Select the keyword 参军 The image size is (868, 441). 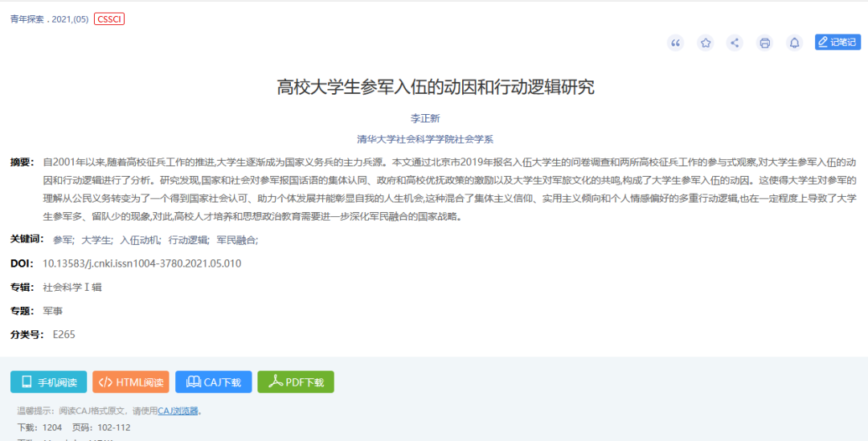(63, 240)
